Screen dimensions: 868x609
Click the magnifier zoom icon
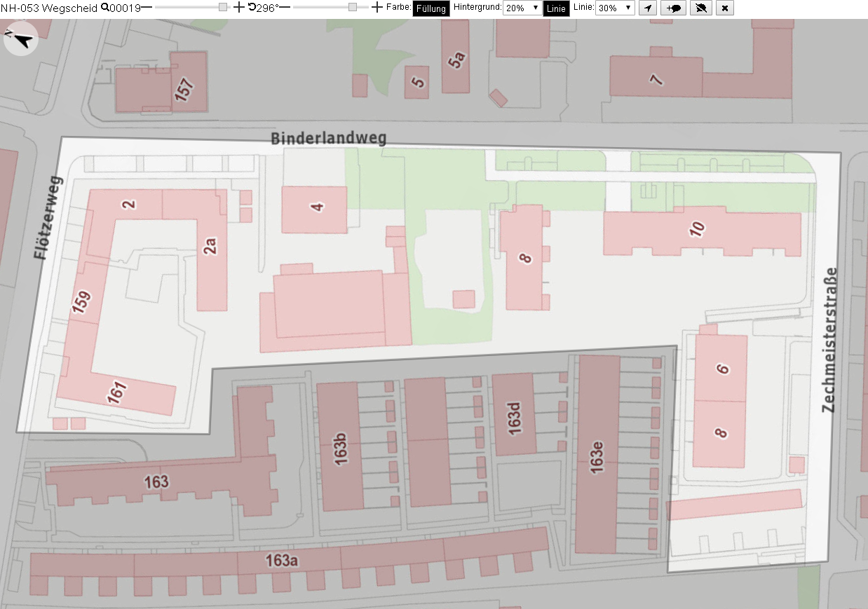(104, 8)
